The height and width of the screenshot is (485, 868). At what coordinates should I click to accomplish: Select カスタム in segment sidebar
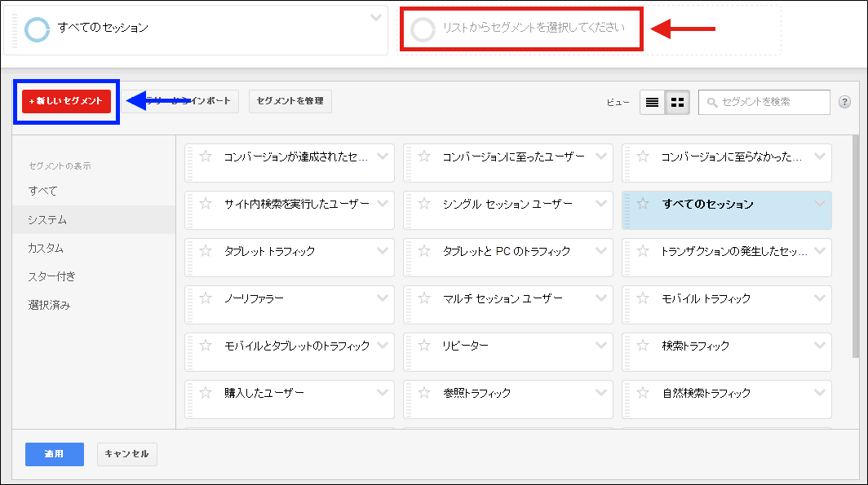[46, 248]
